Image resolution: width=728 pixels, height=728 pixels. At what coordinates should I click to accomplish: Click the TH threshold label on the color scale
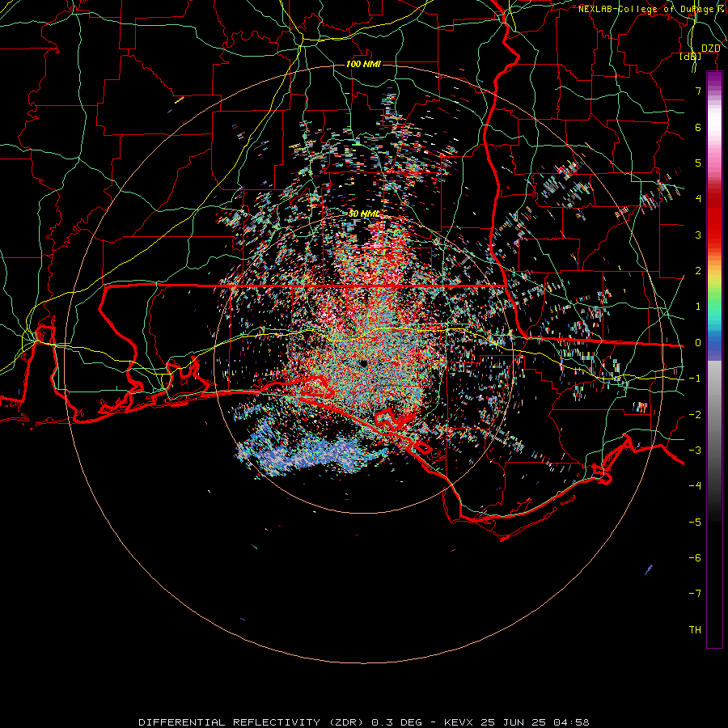695,630
